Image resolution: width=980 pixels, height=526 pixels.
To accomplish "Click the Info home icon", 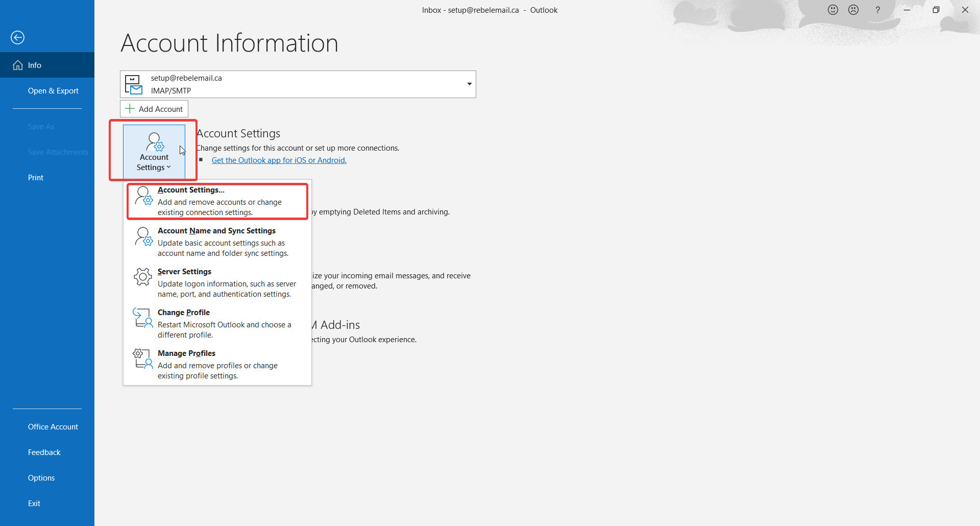I will [18, 65].
